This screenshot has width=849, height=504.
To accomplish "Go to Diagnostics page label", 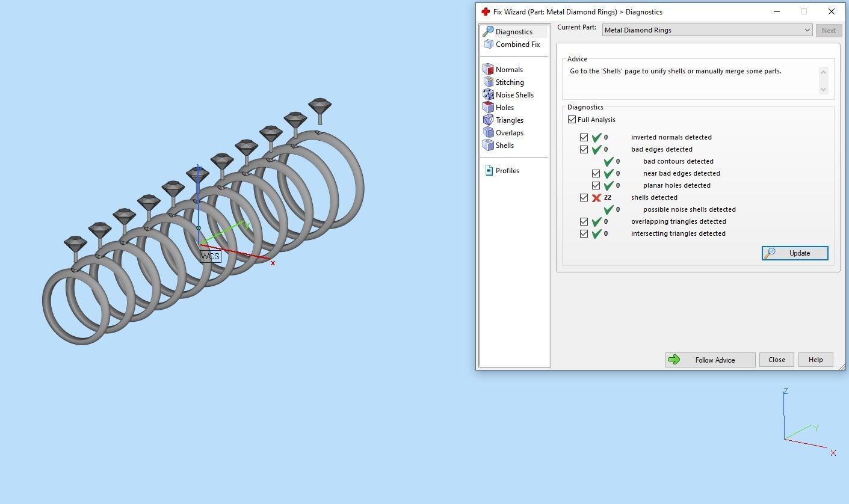I will pos(514,32).
